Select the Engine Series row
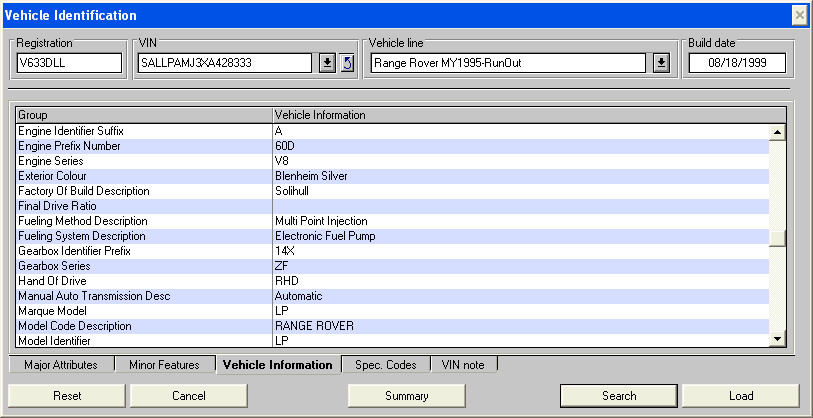 pos(393,161)
